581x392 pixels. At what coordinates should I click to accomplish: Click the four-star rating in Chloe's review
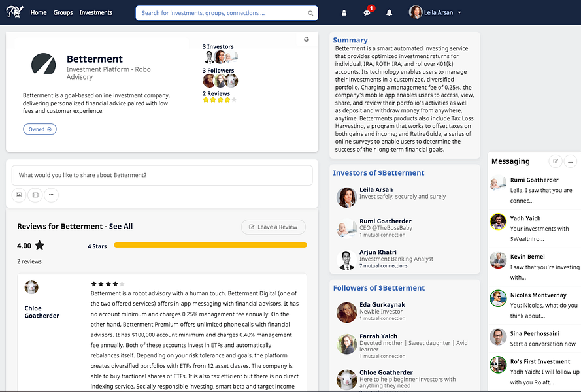click(x=107, y=284)
